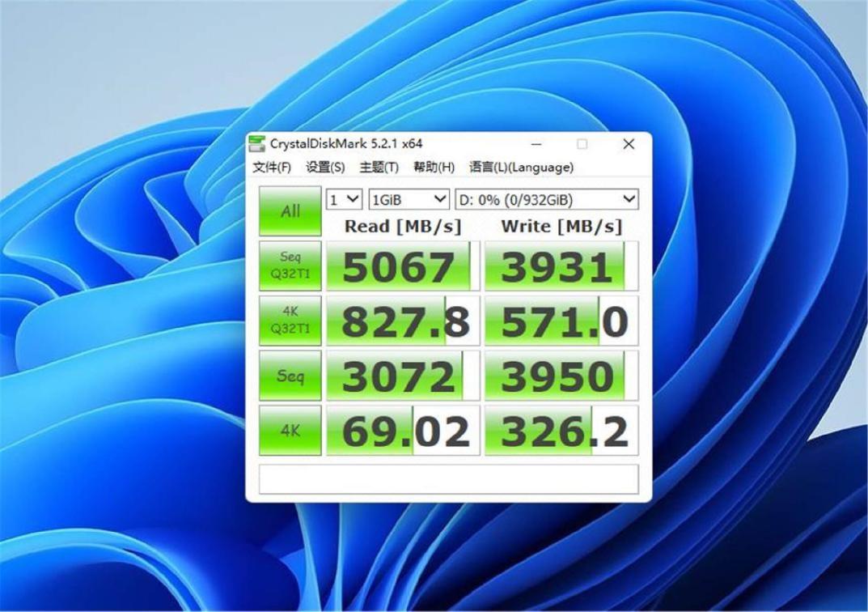The height and width of the screenshot is (612, 868).
Task: Open the 语言(L)(Language) menu
Action: 522,168
